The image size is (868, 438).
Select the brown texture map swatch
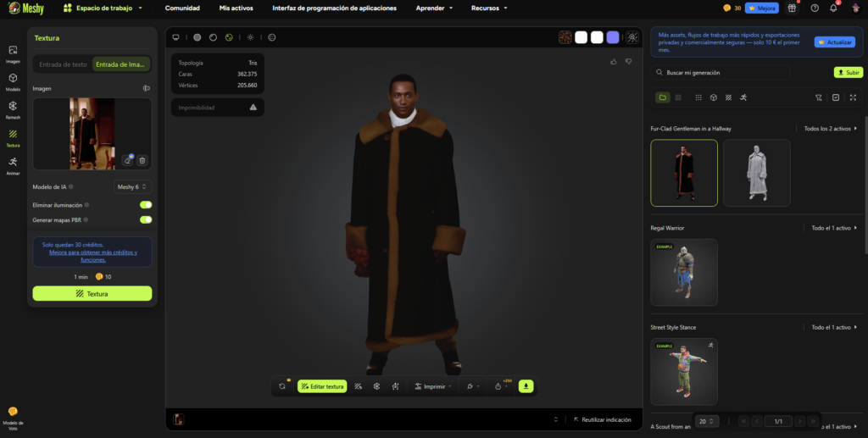coord(565,37)
